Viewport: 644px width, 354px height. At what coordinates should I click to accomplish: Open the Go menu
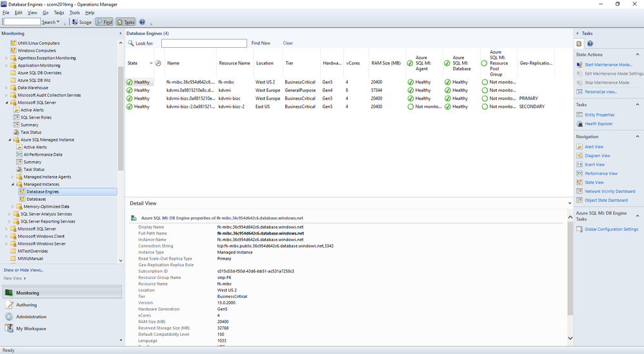[x=46, y=13]
